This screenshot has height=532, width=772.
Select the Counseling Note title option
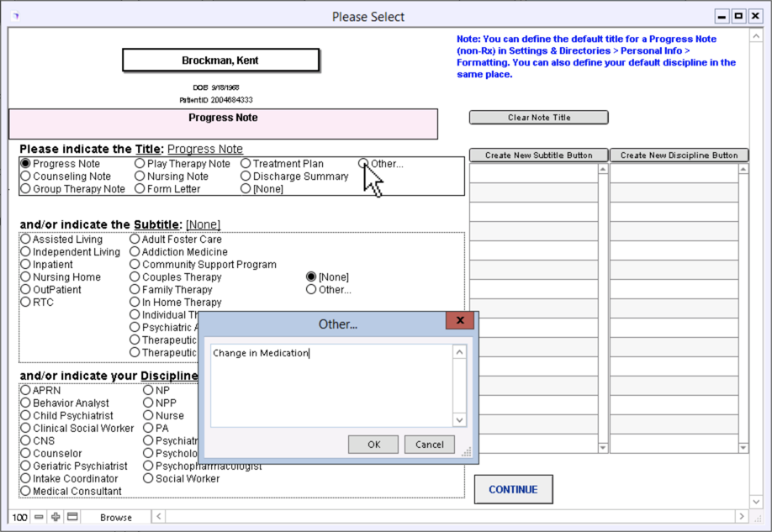coord(26,176)
